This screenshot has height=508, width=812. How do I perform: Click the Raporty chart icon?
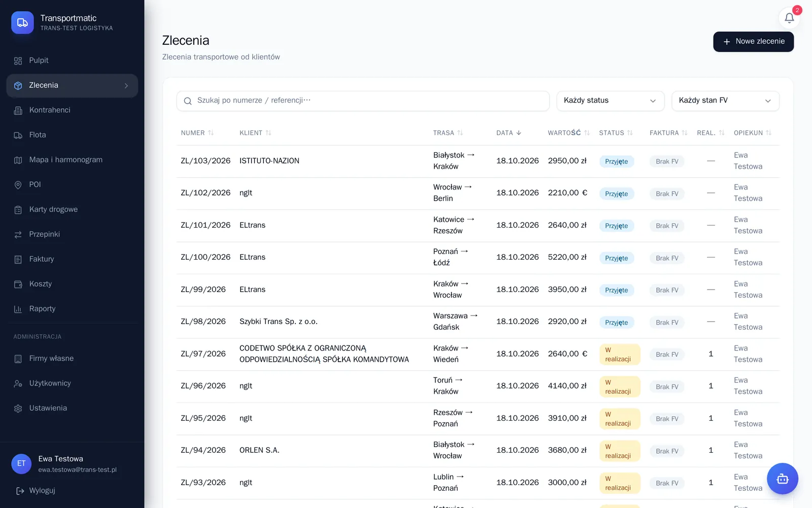tap(18, 309)
